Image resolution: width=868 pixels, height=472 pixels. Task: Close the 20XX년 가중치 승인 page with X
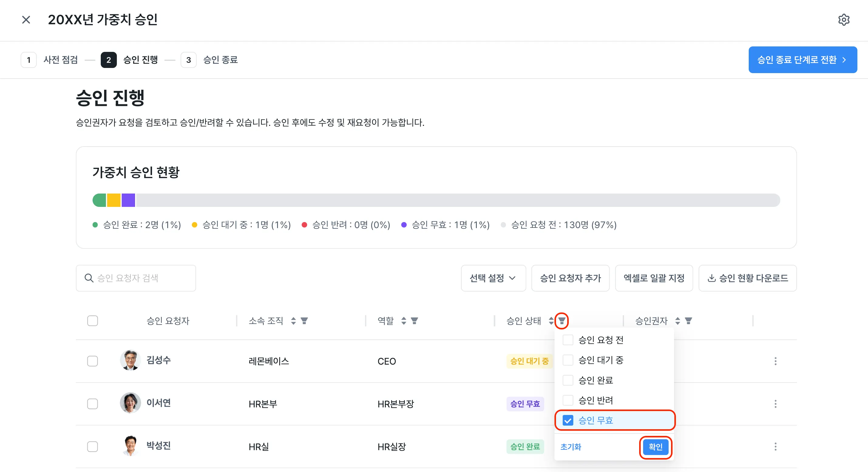tap(26, 20)
